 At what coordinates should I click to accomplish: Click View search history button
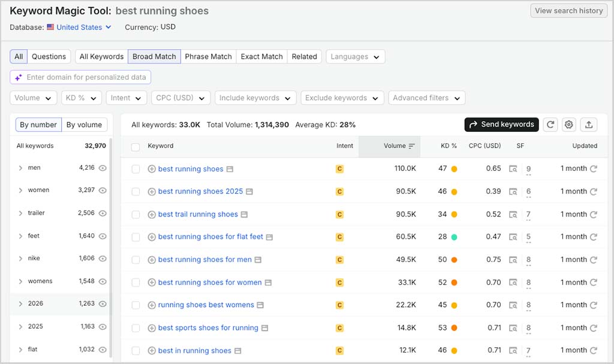(x=568, y=11)
